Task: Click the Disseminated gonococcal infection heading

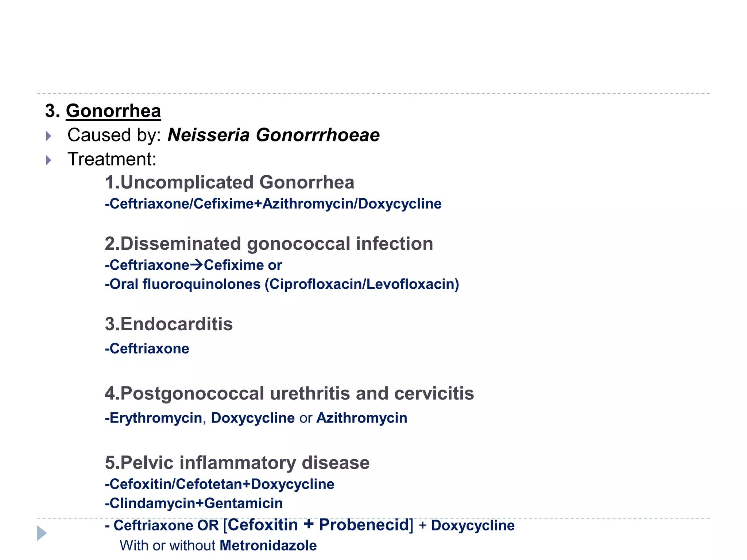Action: (x=269, y=244)
